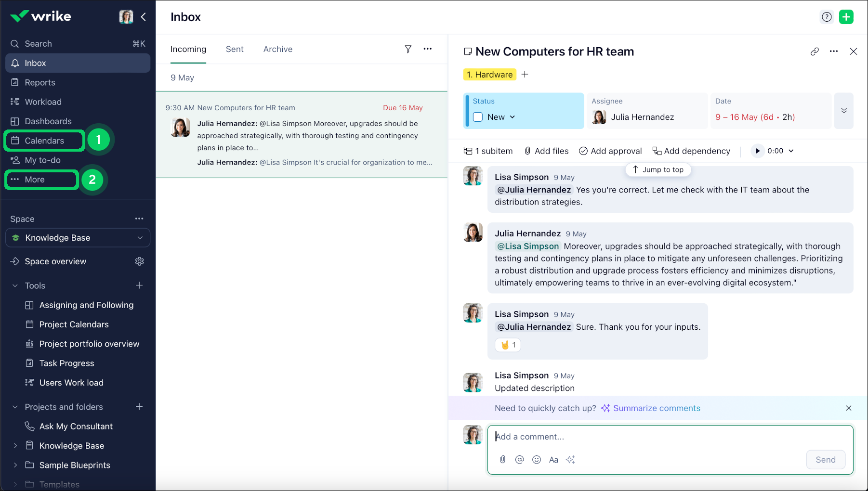Click the inbox filter funnel icon
868x491 pixels.
(408, 49)
